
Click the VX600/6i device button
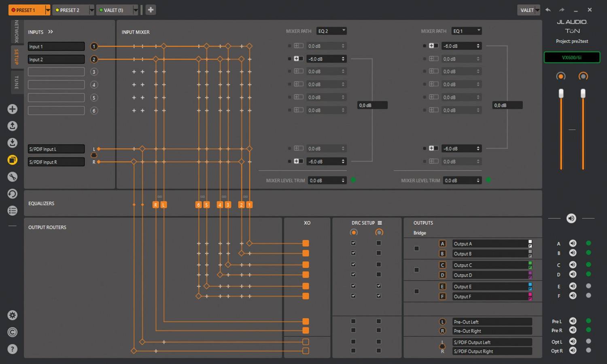(x=571, y=57)
